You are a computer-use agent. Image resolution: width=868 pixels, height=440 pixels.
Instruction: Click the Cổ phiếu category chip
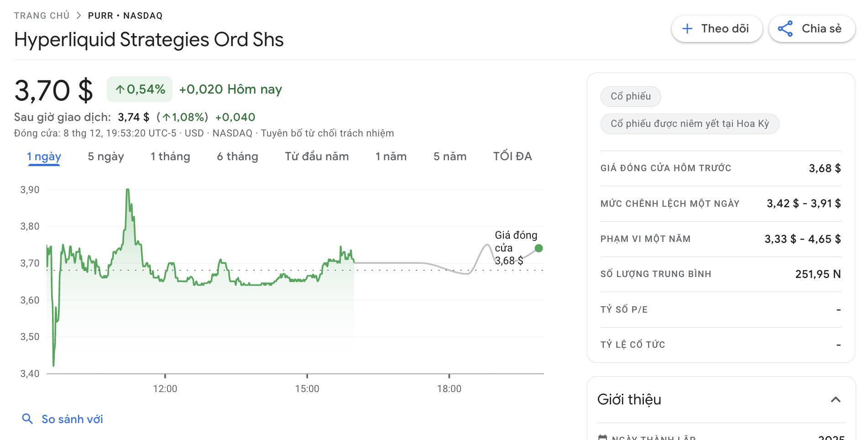[x=630, y=96]
